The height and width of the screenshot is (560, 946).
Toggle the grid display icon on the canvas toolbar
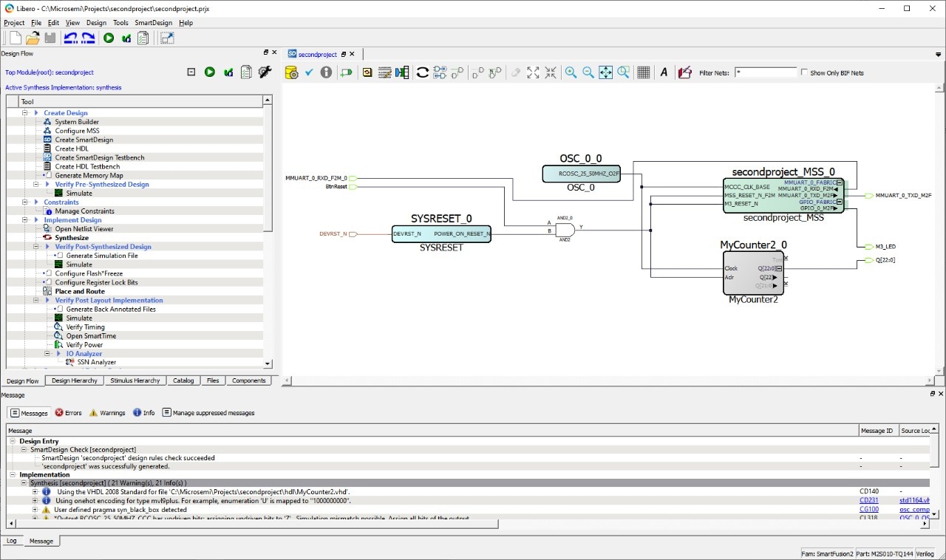[x=642, y=72]
